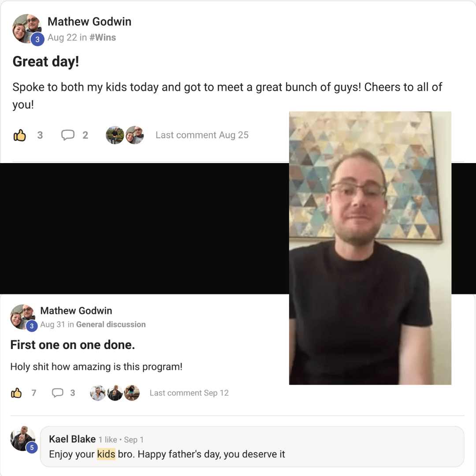Open Kael Blake's profile avatar

[x=23, y=439]
